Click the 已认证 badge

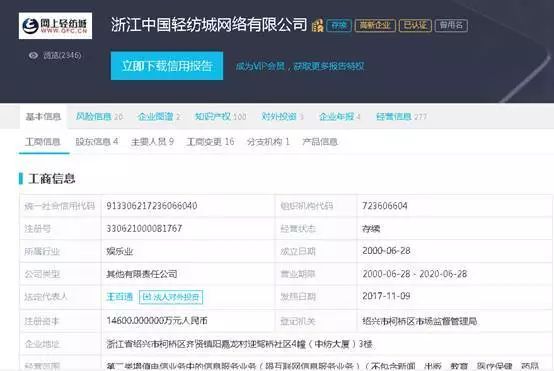coord(415,25)
